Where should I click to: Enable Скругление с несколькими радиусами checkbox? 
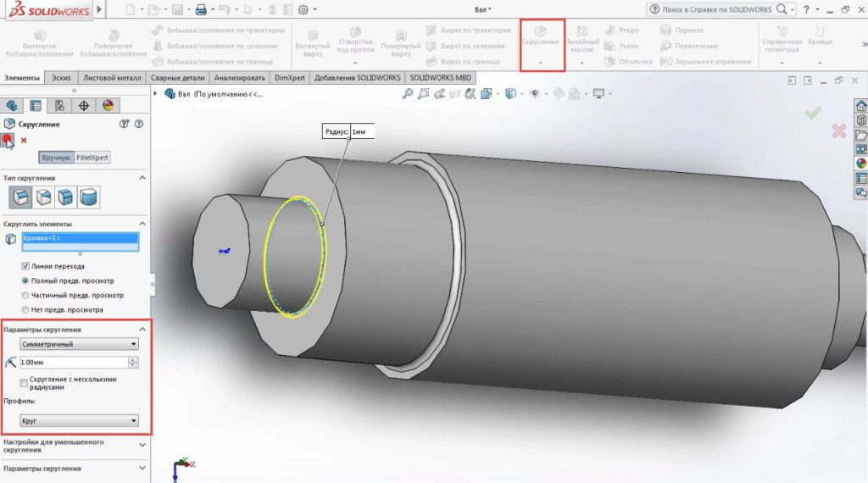tap(24, 383)
